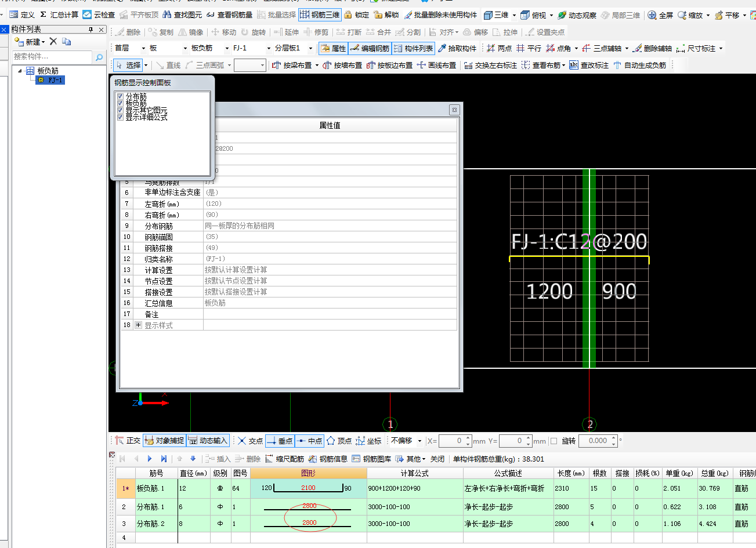Click search icon in component list

[99, 57]
